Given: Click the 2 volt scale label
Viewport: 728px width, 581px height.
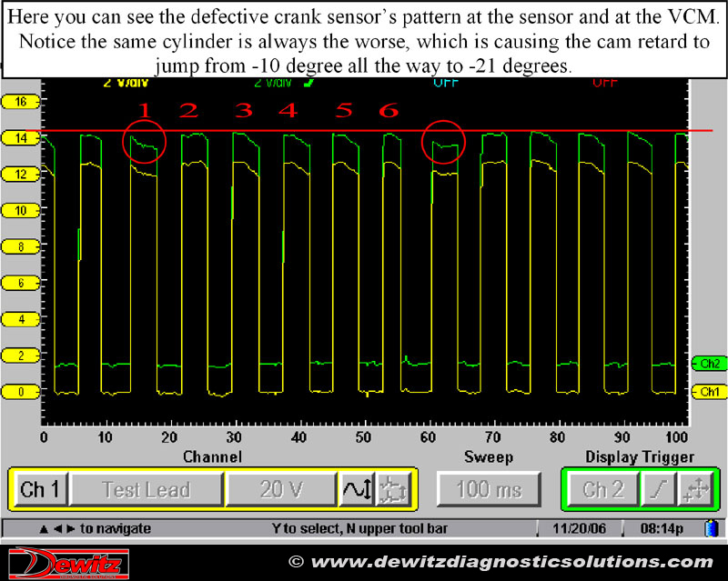Looking at the screenshot, I should [x=21, y=356].
